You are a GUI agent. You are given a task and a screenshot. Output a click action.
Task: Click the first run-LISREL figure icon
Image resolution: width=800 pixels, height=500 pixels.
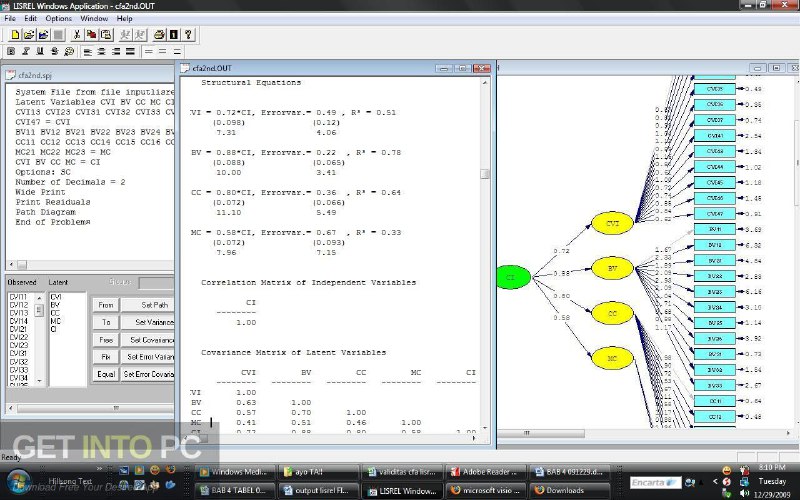coord(124,35)
